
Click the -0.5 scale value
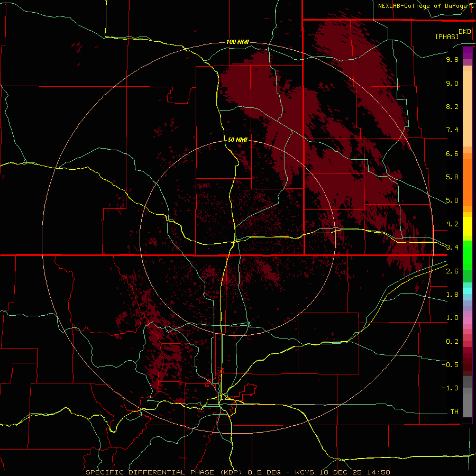tap(450, 365)
